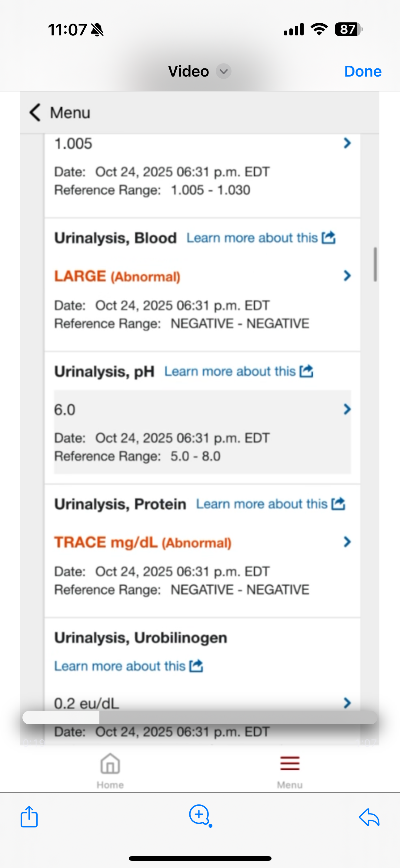This screenshot has width=400, height=868.
Task: Open pH Learn more about this link
Action: point(230,371)
